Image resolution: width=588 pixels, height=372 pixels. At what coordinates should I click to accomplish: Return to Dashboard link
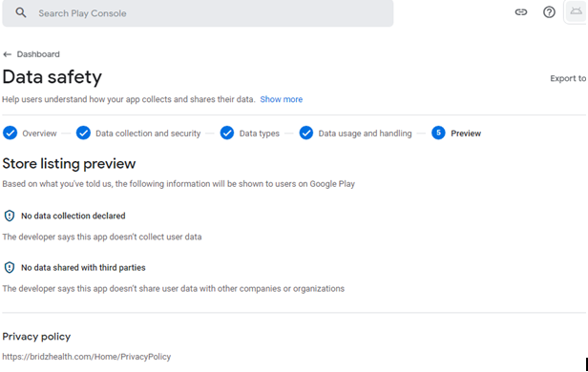38,54
